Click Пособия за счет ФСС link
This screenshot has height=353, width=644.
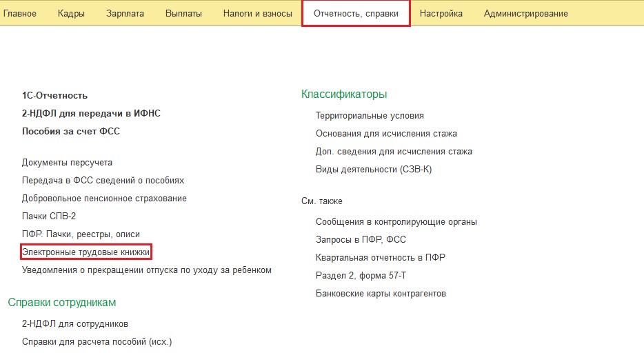(x=70, y=131)
